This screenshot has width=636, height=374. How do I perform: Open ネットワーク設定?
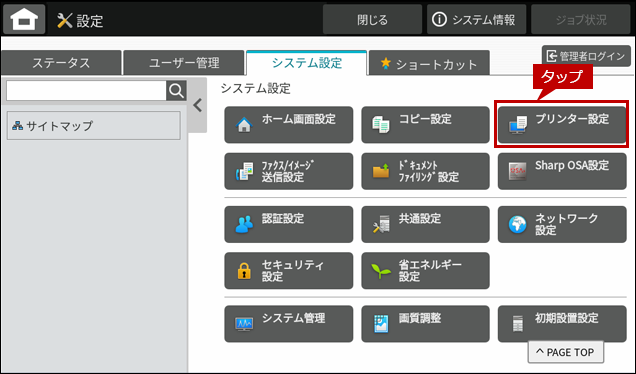562,224
